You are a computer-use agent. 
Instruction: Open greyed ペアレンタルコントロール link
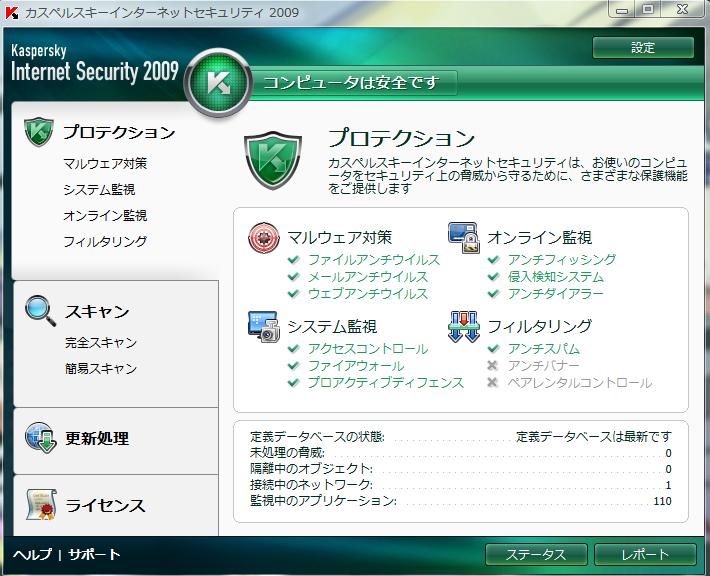(x=580, y=383)
